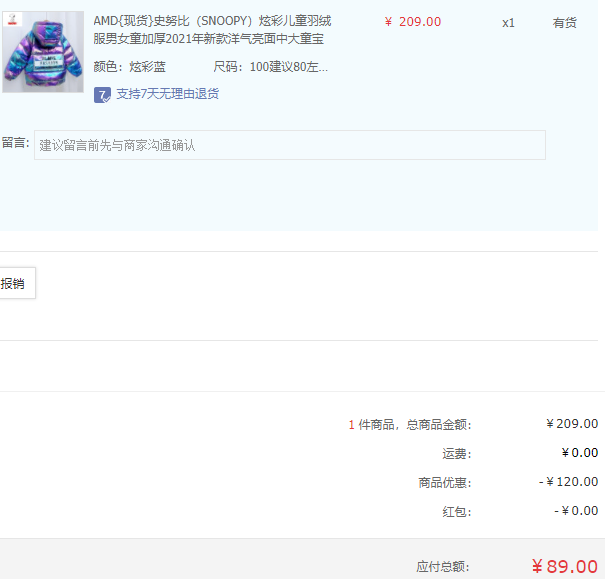
Task: Click the small logo on product image corner
Action: (12, 19)
